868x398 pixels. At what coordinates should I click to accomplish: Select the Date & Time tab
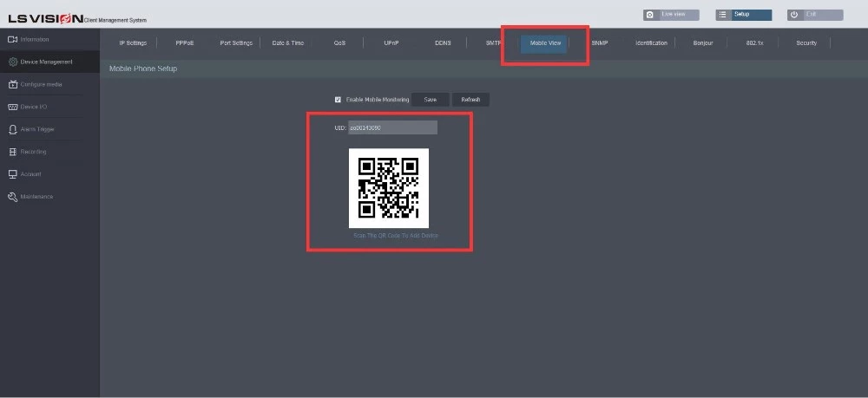coord(288,43)
